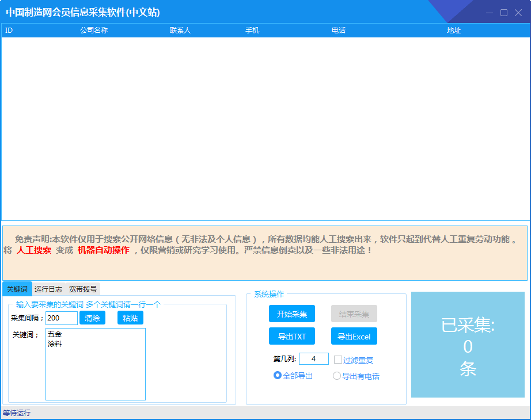
Task: Select the keyword 涂料 in list
Action: tap(55, 344)
